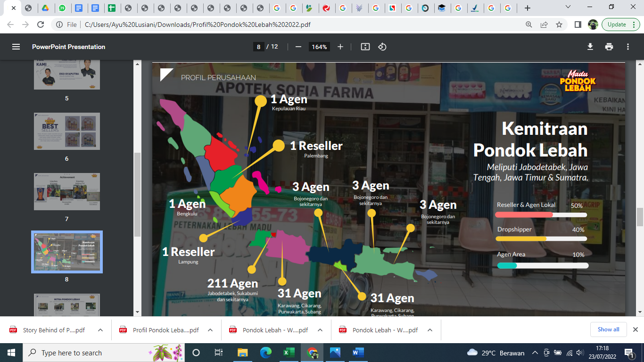The height and width of the screenshot is (362, 644).
Task: Toggle the Chrome side panel
Action: click(578, 25)
